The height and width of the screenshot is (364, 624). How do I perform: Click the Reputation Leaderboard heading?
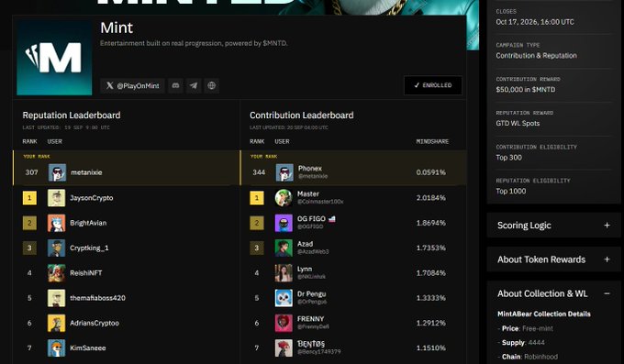coord(72,116)
